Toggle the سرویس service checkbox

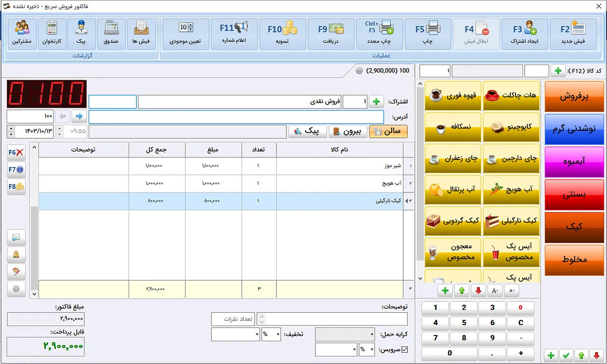click(x=405, y=350)
